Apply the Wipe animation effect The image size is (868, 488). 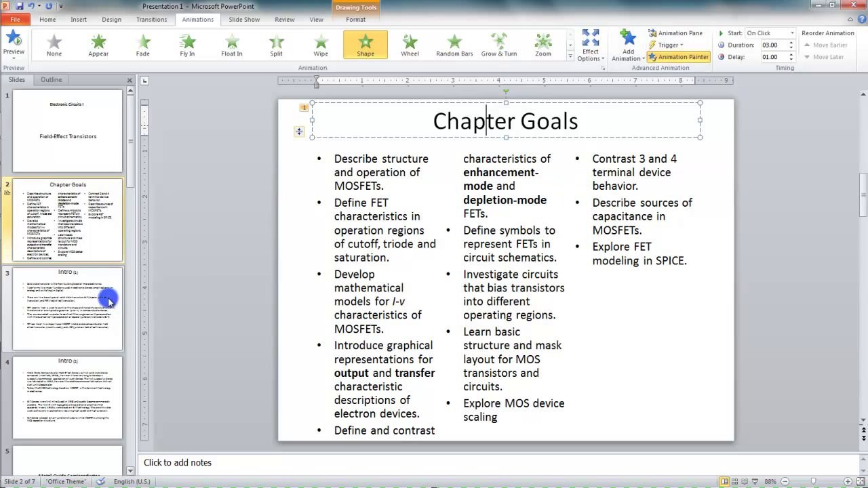tap(321, 45)
